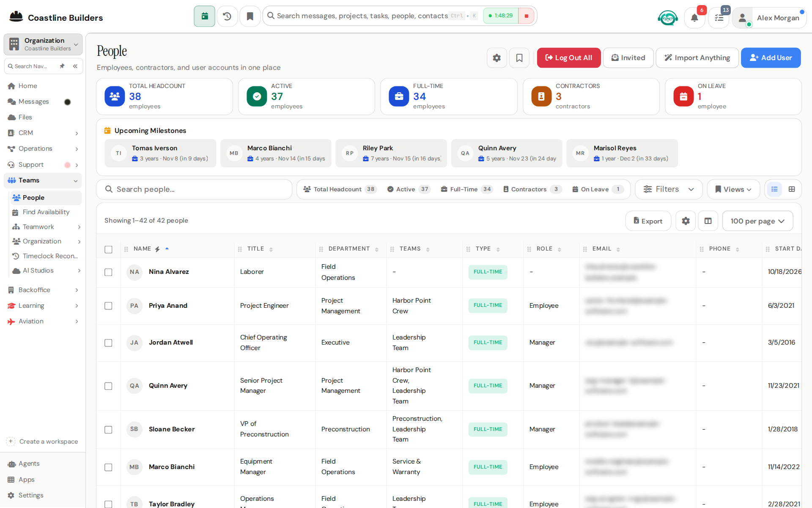This screenshot has width=812, height=508.
Task: Open table settings gear near Export
Action: click(686, 221)
